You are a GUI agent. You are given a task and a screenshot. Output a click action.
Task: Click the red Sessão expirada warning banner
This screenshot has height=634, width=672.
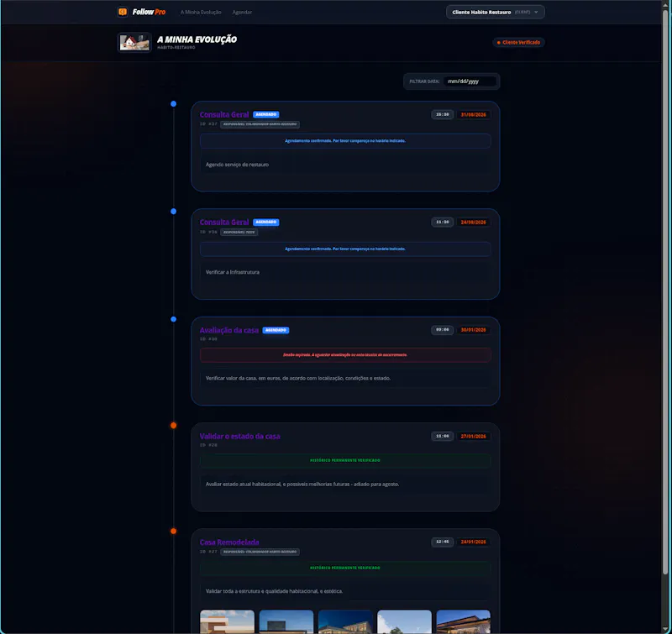(x=345, y=355)
